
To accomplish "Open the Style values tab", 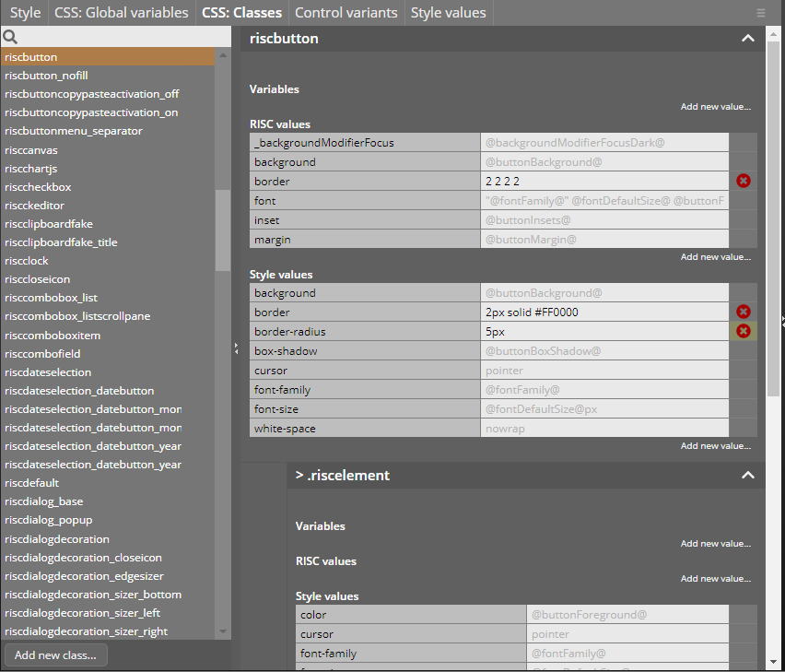I will (448, 13).
